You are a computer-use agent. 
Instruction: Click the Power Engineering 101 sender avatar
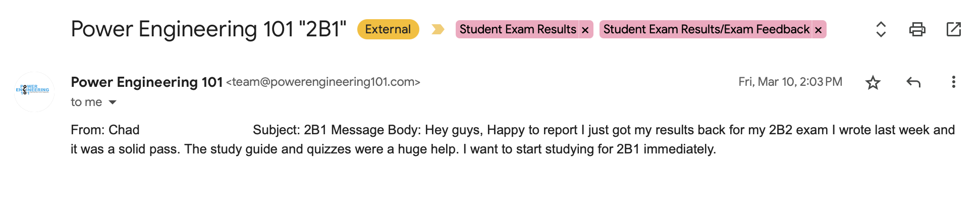[x=34, y=91]
